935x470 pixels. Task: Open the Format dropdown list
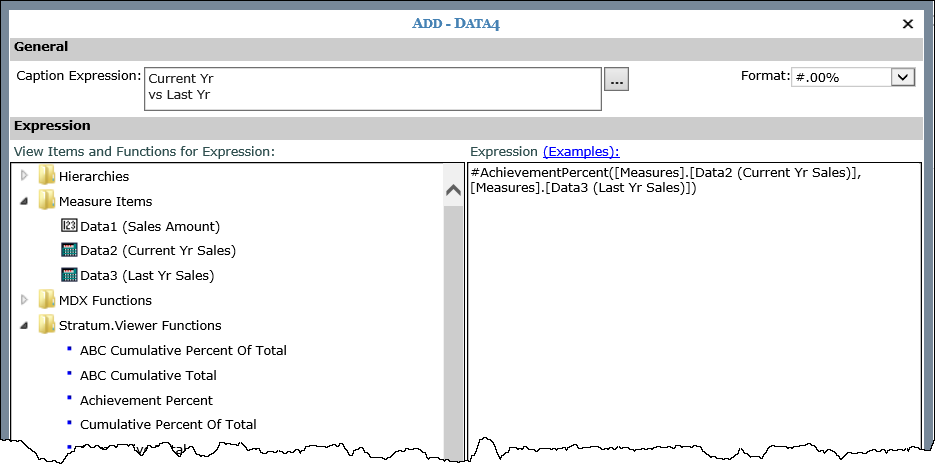coord(902,77)
